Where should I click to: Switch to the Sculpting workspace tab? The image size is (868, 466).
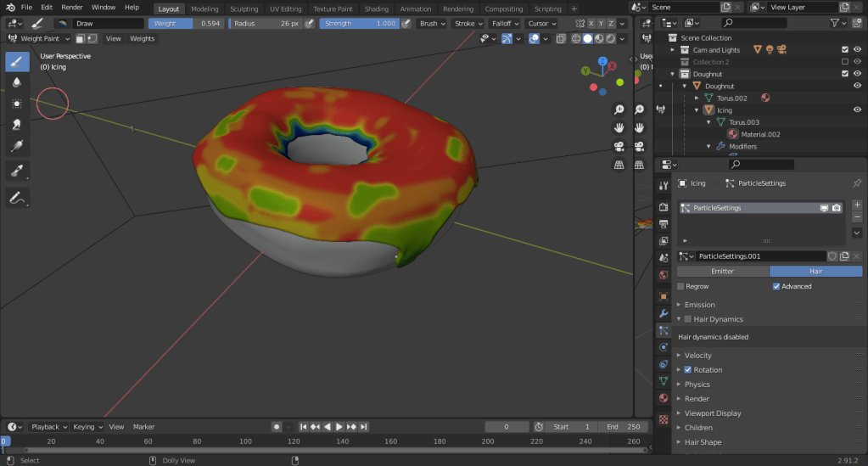244,8
